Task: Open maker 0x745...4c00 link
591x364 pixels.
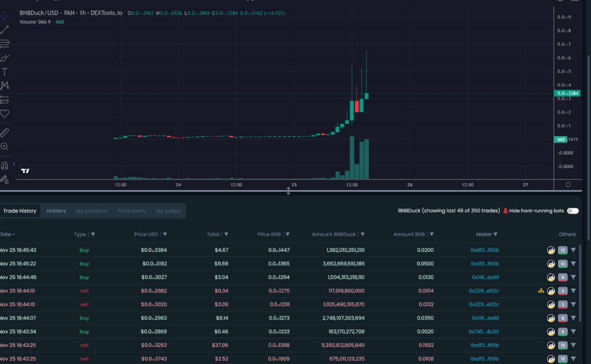Action: tap(484, 331)
